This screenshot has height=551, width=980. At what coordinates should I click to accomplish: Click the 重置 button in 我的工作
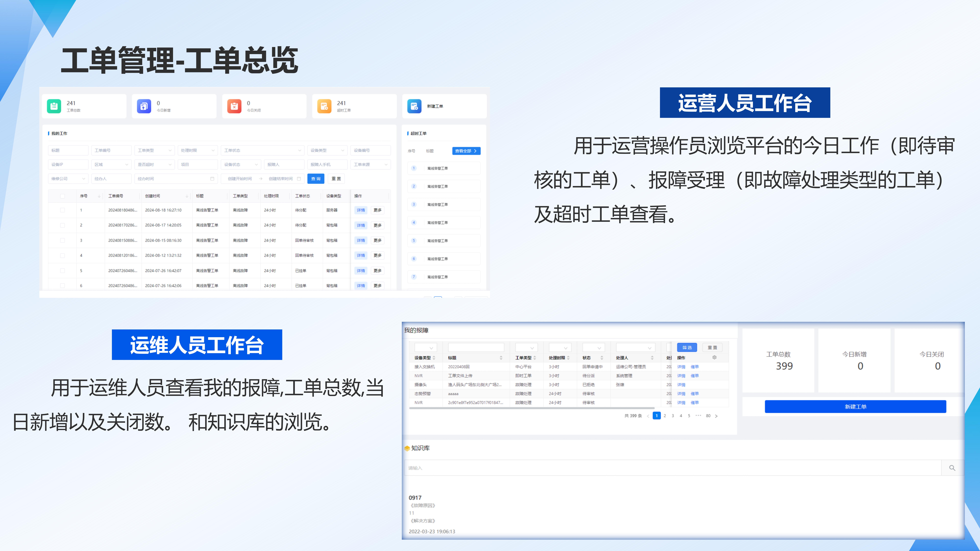coord(336,179)
